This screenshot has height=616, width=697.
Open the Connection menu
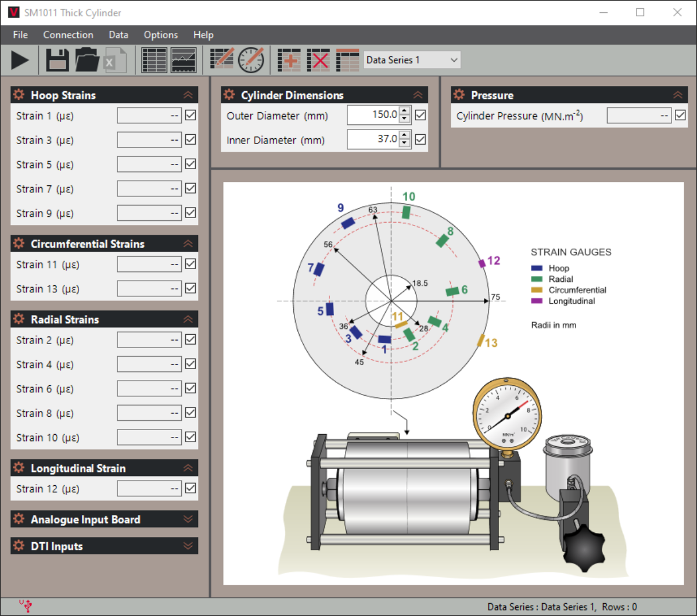click(68, 35)
